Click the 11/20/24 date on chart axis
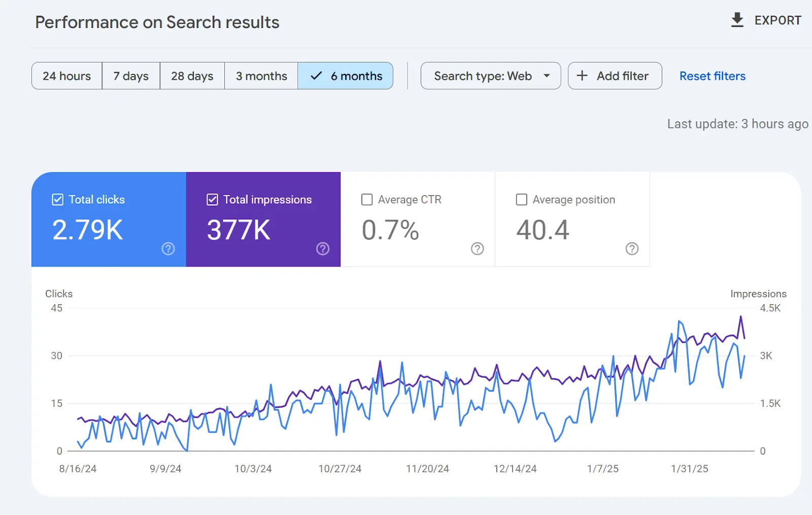Viewport: 812px width, 515px height. pyautogui.click(x=427, y=469)
